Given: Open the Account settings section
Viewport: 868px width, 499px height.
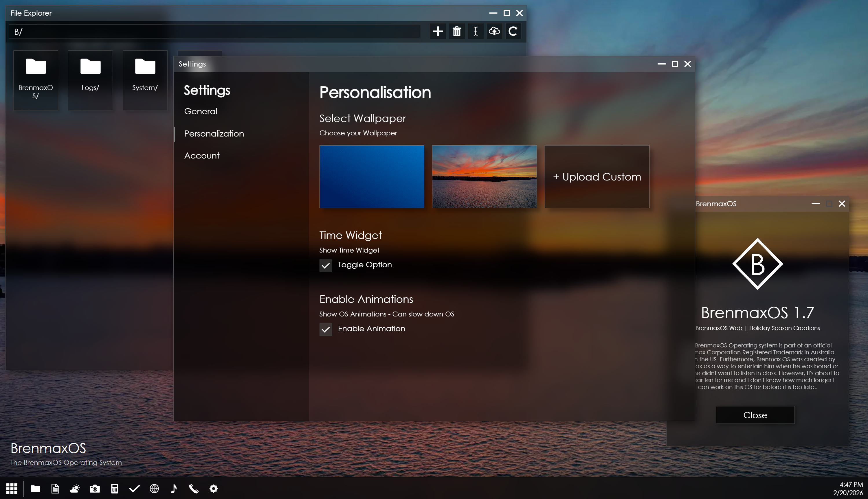Looking at the screenshot, I should pos(201,156).
